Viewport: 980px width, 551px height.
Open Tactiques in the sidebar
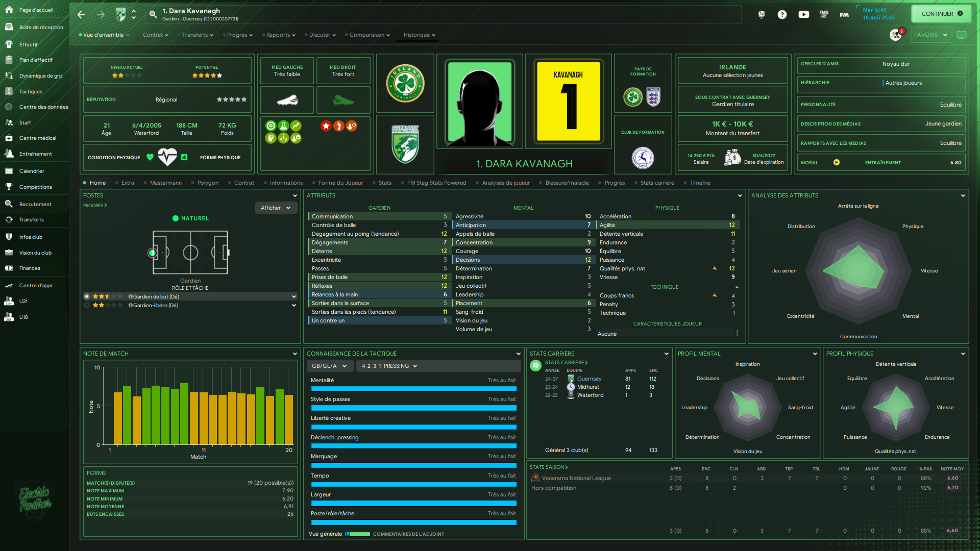(31, 92)
